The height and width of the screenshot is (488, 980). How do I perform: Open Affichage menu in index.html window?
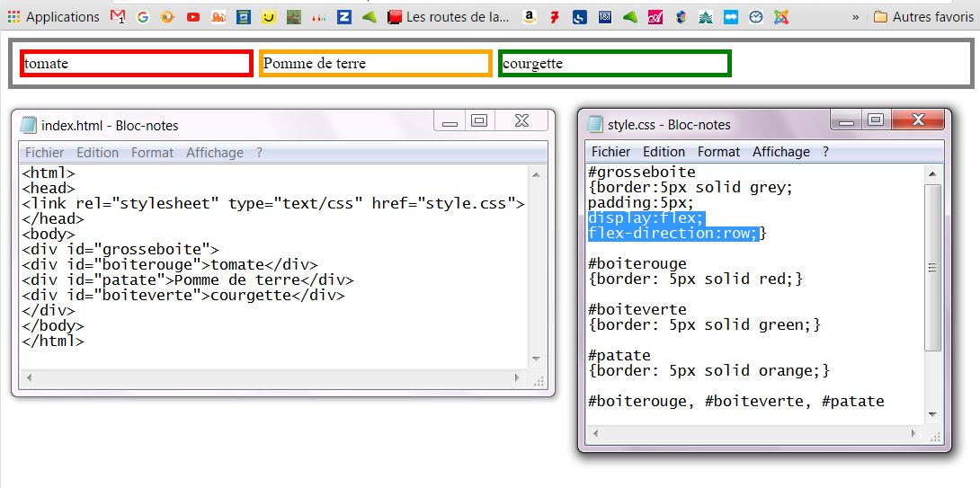tap(214, 153)
